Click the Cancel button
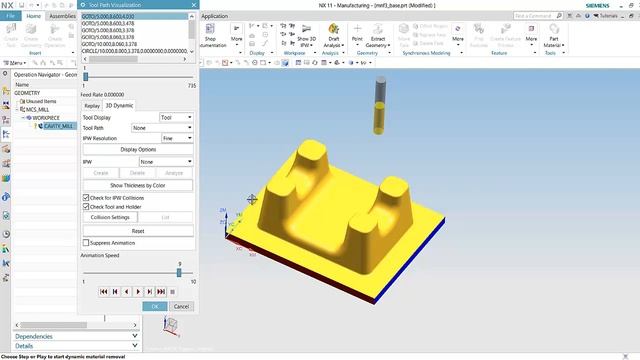 tap(181, 306)
